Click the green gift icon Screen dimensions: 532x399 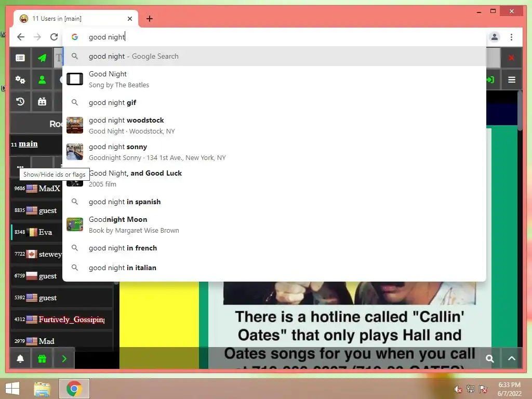[42, 358]
